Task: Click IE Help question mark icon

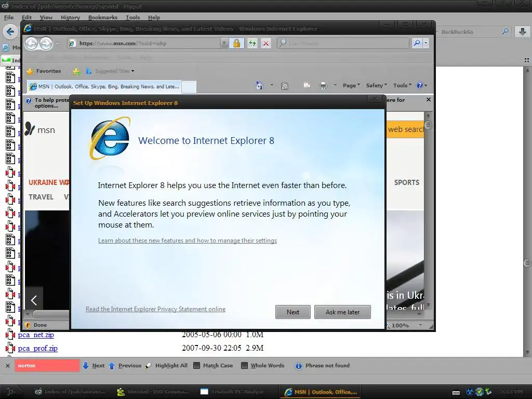Action: click(x=420, y=85)
